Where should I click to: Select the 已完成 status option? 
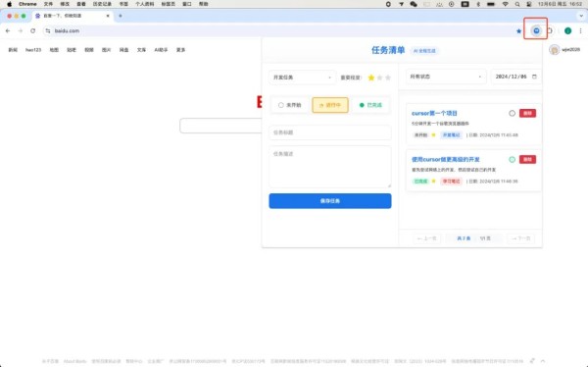click(370, 105)
